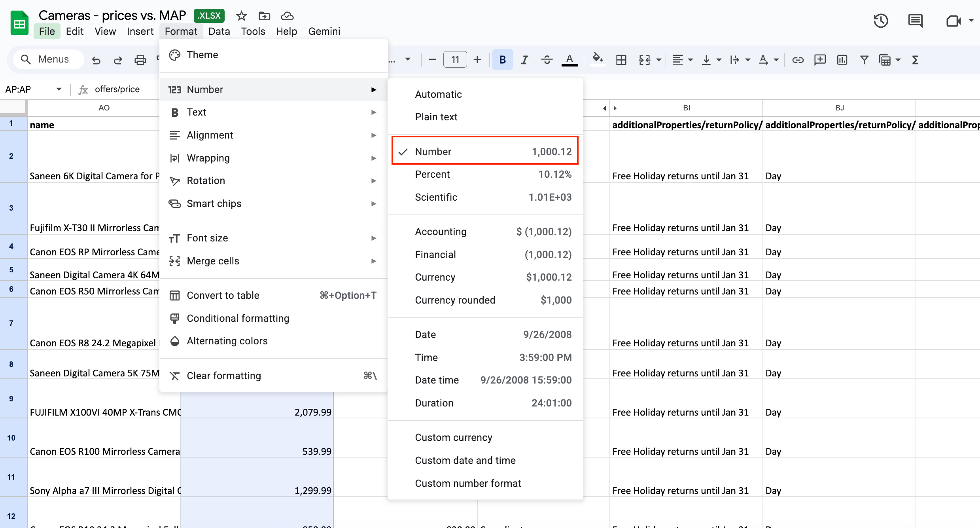Select the merge cells icon
980x528 pixels.
pyautogui.click(x=645, y=59)
